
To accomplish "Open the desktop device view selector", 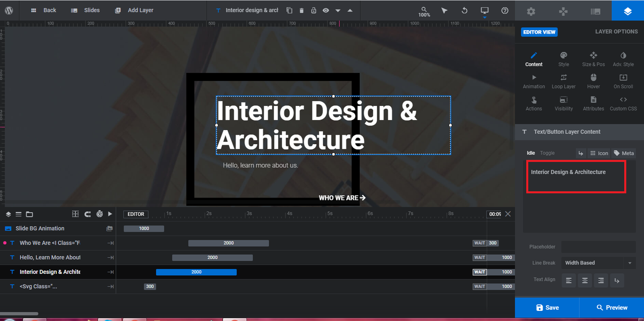I will point(485,11).
